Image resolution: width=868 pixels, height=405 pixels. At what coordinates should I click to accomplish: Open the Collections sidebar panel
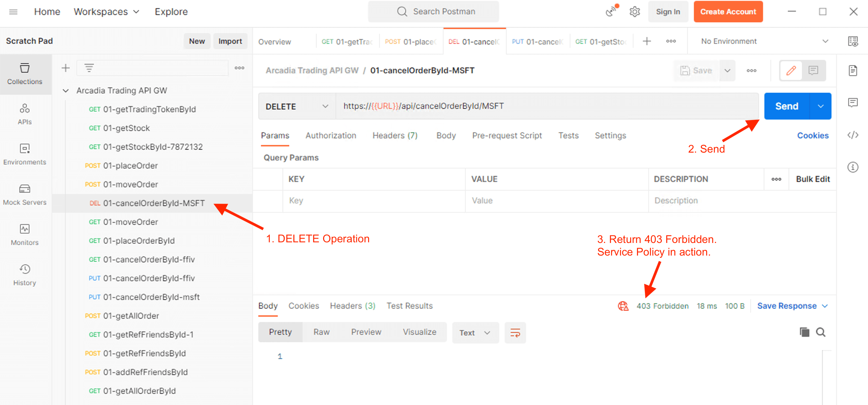tap(25, 74)
